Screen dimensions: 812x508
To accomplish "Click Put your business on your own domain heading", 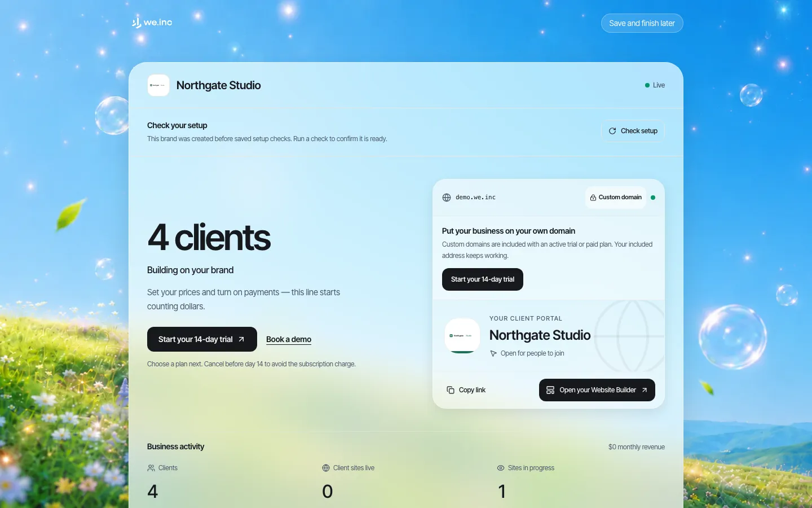I will click(x=509, y=231).
